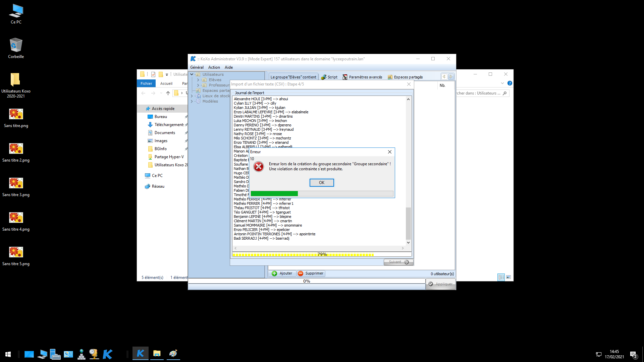Click File Explorer icon in taskbar
Screen dimensions: 644x362
click(157, 354)
